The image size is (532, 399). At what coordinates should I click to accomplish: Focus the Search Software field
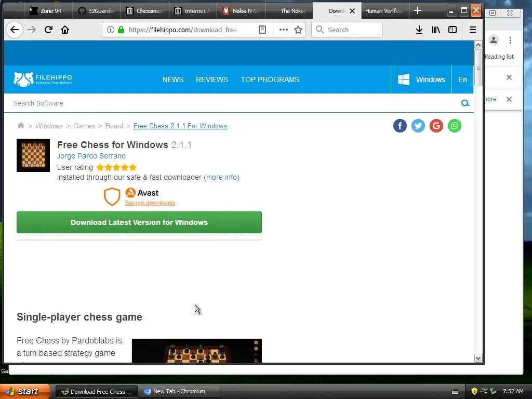click(234, 103)
